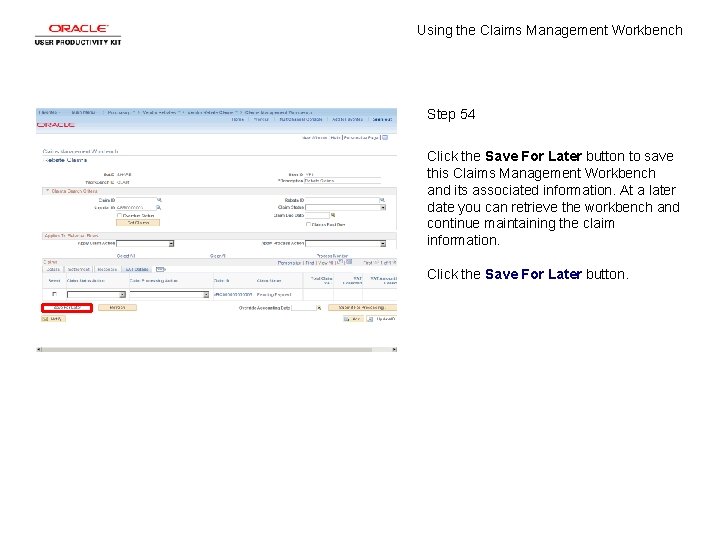Click the Clear All link

[218, 256]
